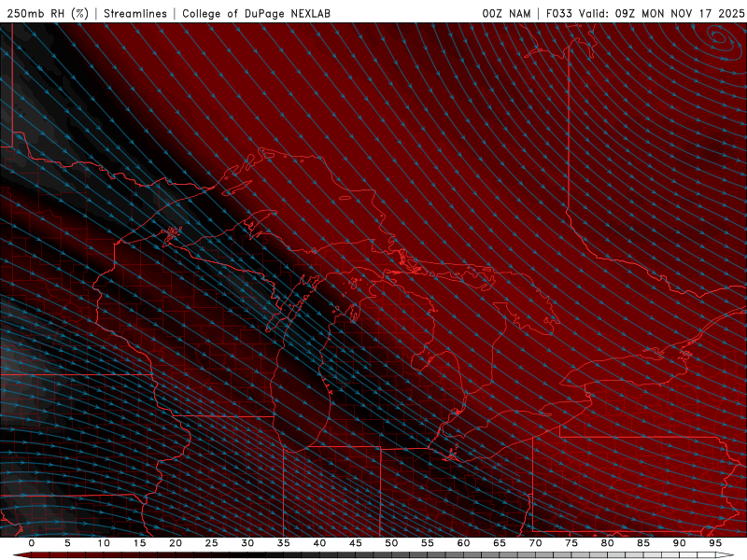Viewport: 747px width, 560px height.
Task: Click the '55' label on color scale
Action: pos(428,543)
